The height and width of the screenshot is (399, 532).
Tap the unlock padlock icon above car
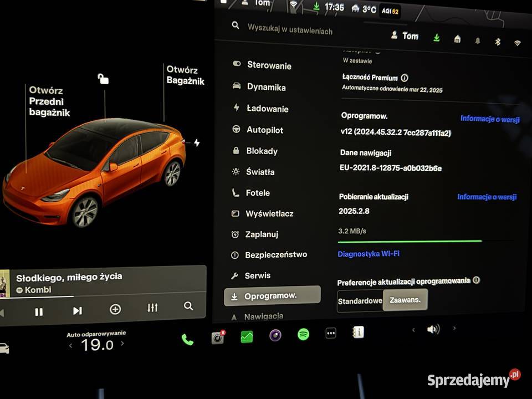point(103,79)
